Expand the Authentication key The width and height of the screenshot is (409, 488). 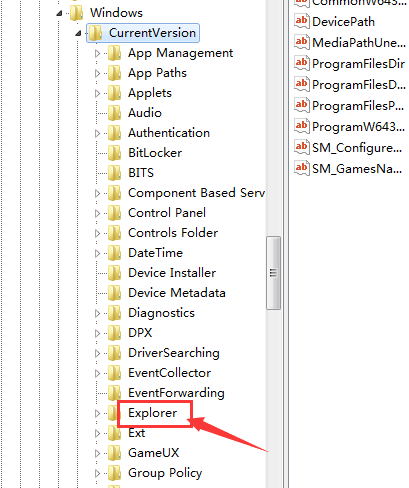coord(97,133)
